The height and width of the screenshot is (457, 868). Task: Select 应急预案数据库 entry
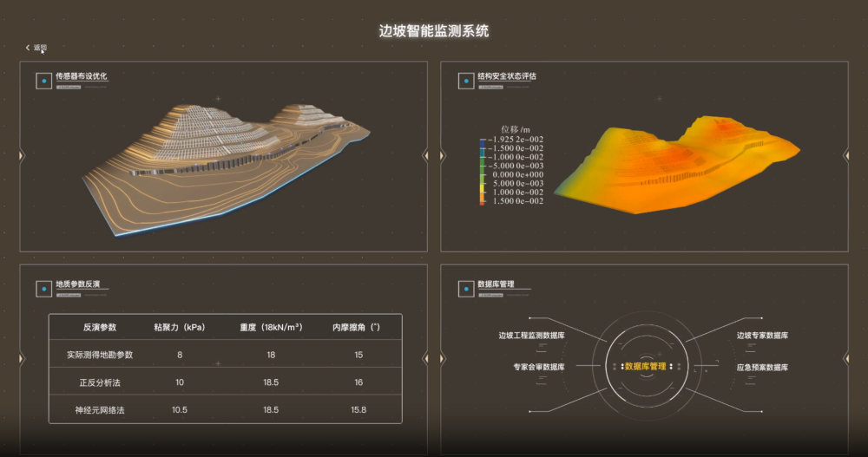762,367
